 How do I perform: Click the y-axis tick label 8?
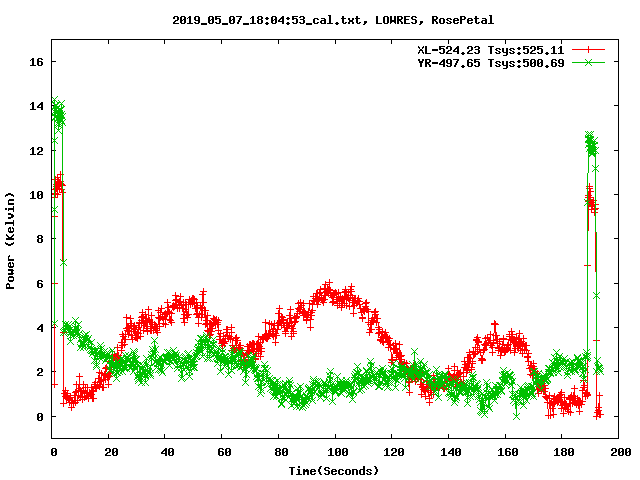click(40, 239)
